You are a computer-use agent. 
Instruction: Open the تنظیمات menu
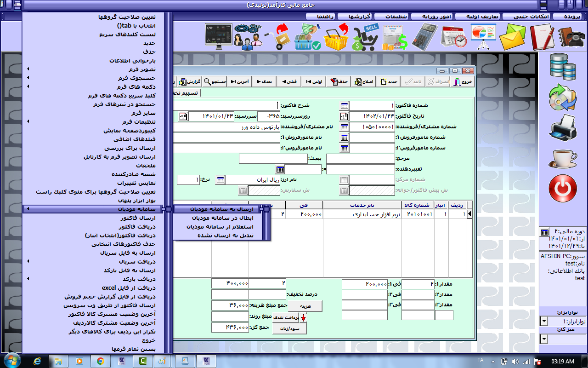(x=391, y=16)
